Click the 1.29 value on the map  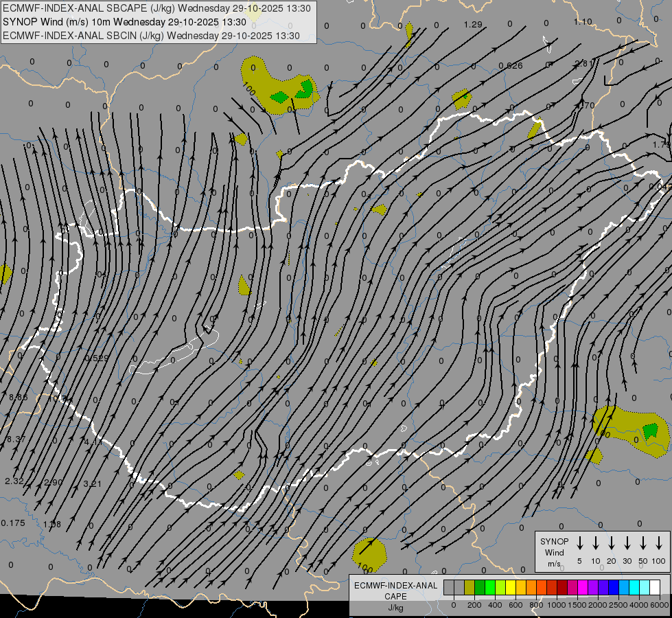pos(473,25)
